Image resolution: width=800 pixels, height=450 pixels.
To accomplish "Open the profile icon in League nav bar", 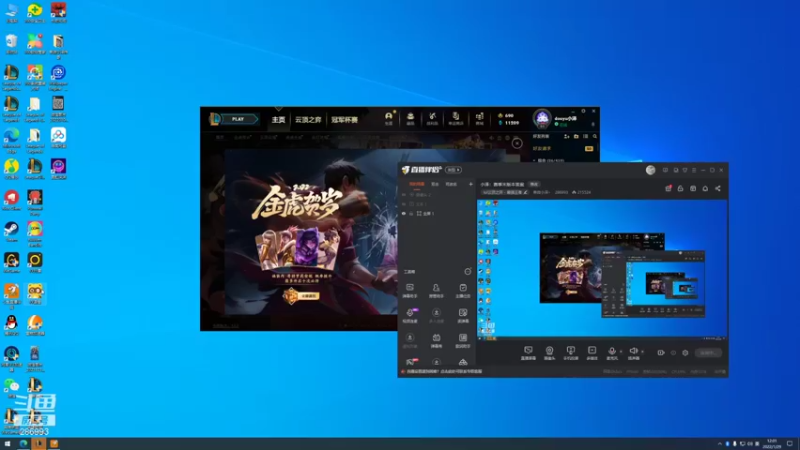I will coord(389,118).
